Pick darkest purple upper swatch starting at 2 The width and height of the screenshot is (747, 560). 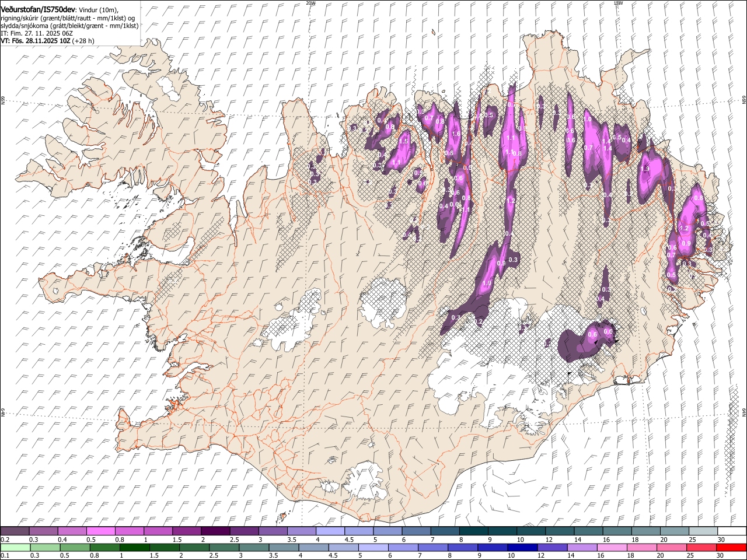[215, 531]
